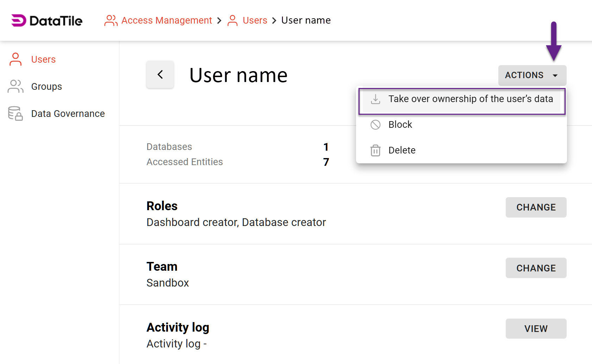Select Delete from the actions menu
Screen dimensions: 592x364
coord(402,150)
